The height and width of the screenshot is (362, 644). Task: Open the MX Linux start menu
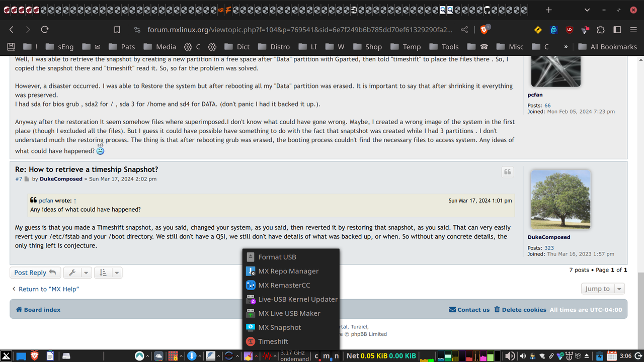coord(6,356)
